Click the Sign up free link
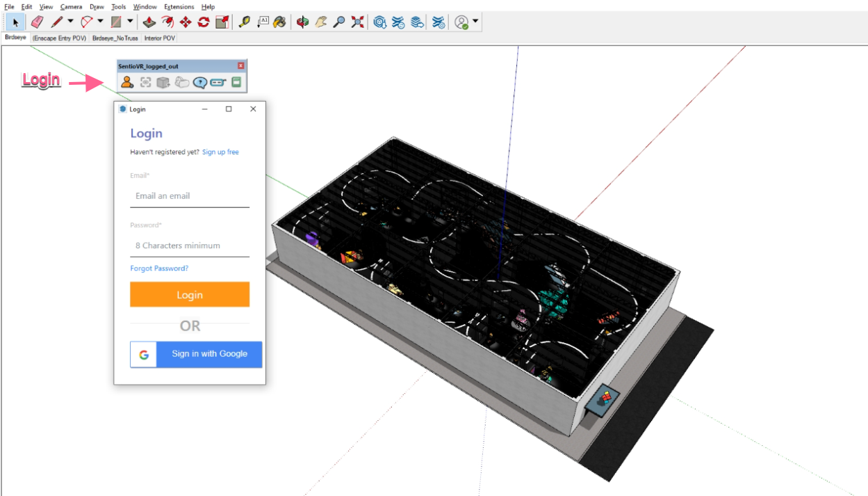 tap(220, 152)
